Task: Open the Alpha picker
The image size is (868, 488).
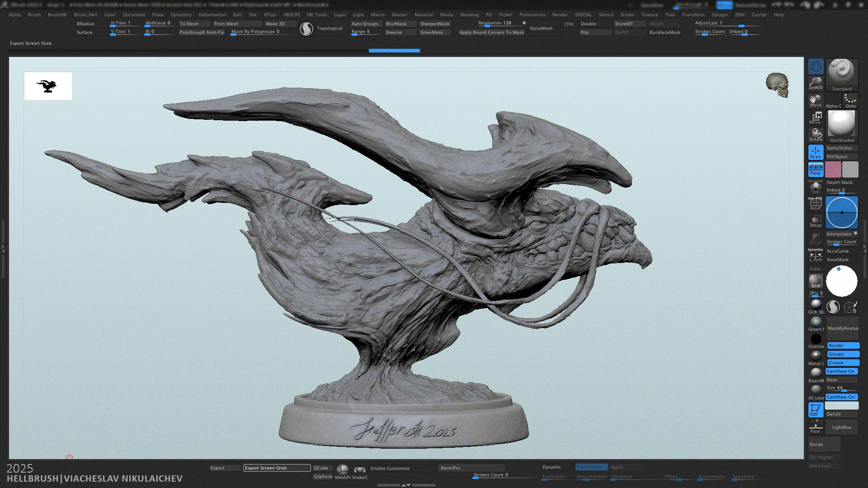Action: pos(834,101)
